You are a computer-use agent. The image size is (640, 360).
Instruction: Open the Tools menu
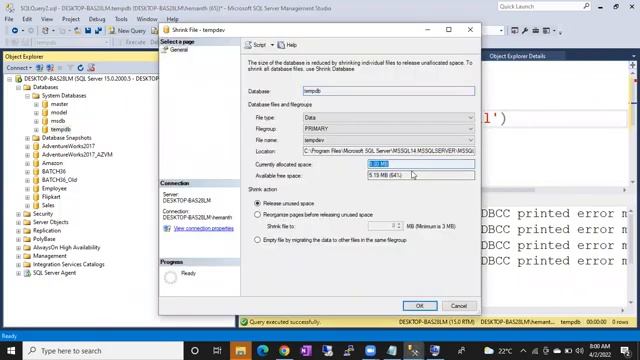pyautogui.click(x=121, y=19)
